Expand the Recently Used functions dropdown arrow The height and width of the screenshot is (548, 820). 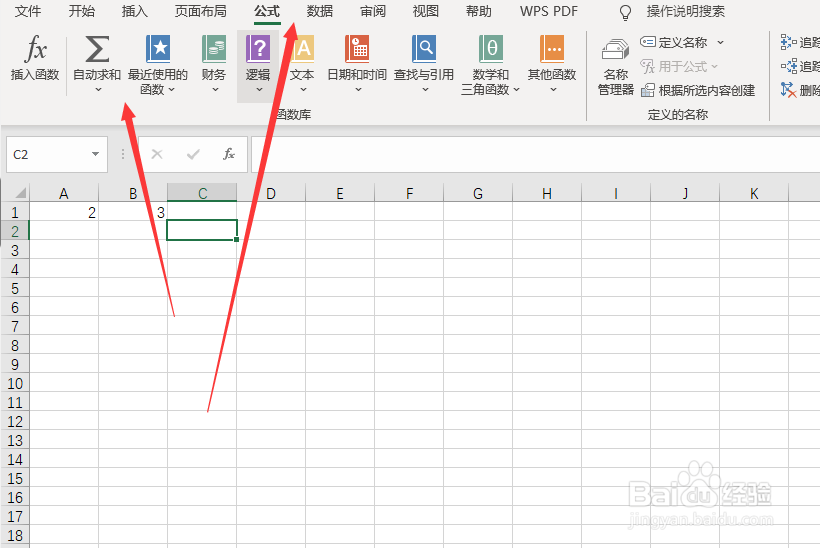click(171, 89)
